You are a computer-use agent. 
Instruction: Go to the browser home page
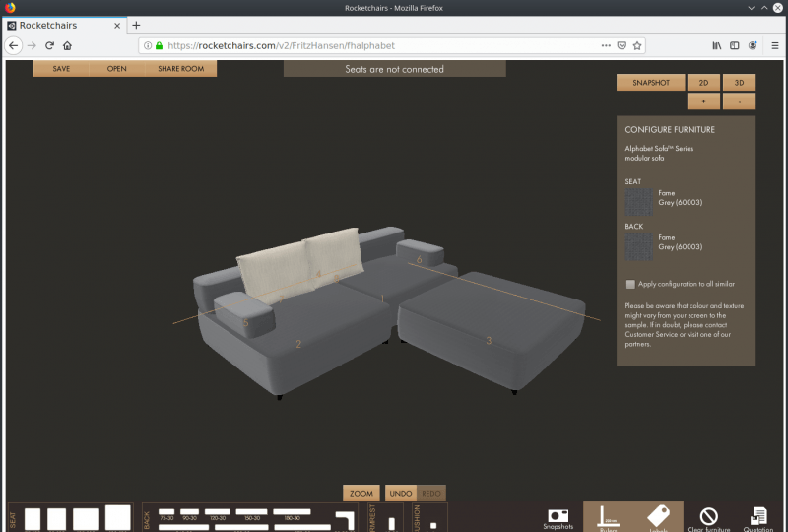pyautogui.click(x=67, y=45)
